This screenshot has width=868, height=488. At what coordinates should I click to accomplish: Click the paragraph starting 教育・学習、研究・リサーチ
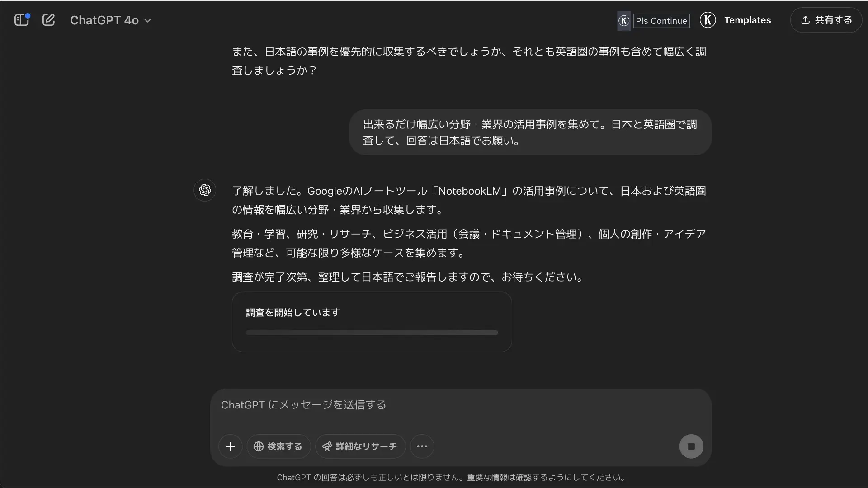pyautogui.click(x=469, y=243)
